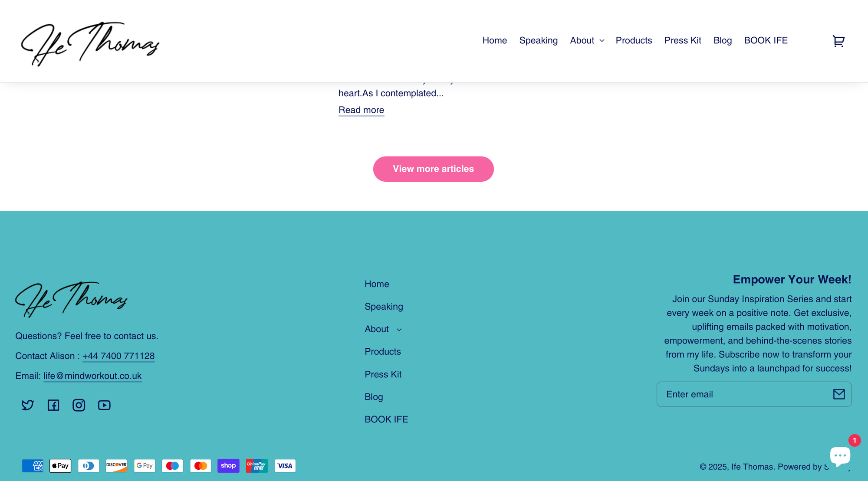Image resolution: width=868 pixels, height=481 pixels.
Task: Open the Instagram social icon
Action: tap(79, 405)
